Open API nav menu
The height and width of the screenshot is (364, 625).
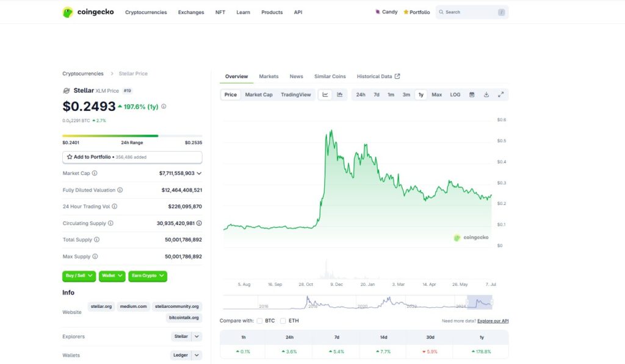(x=298, y=12)
